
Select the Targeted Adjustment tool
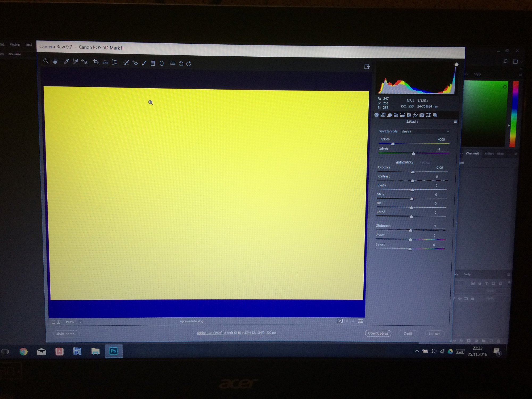point(85,62)
